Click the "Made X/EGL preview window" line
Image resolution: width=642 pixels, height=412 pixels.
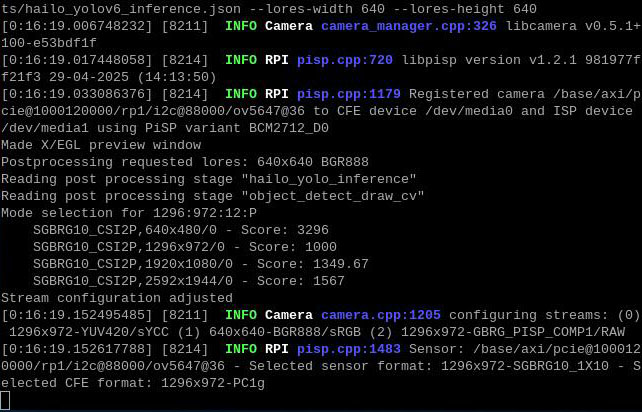[x=101, y=145]
